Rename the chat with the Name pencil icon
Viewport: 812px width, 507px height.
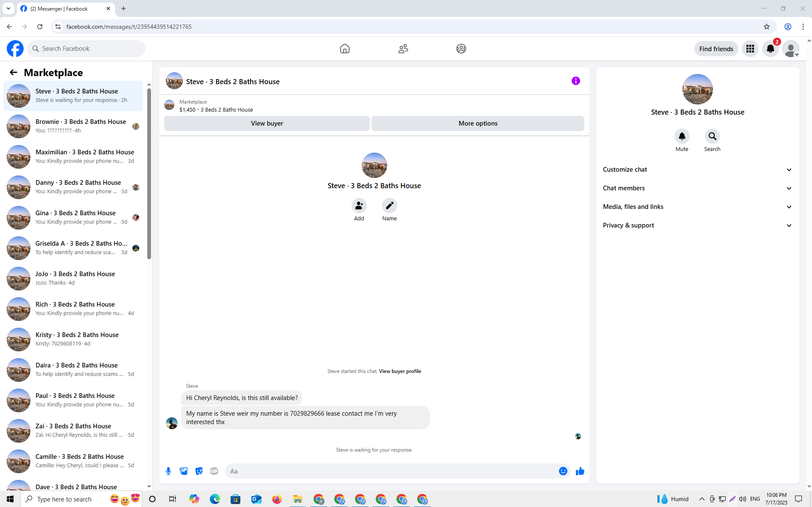pos(389,206)
